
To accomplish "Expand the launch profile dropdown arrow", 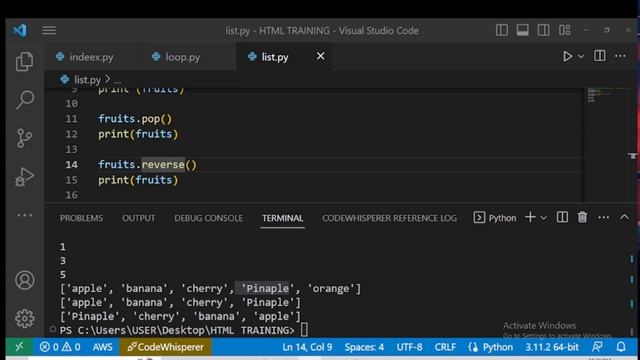I will point(544,218).
